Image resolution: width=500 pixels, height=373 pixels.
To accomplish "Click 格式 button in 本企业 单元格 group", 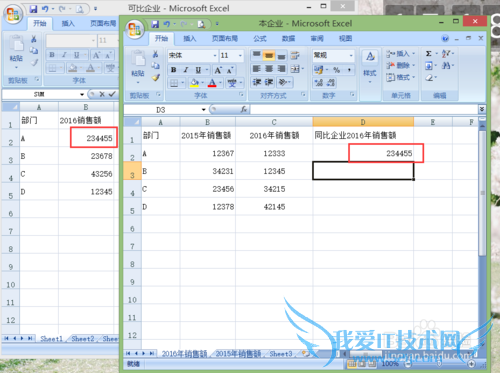I will [400, 78].
